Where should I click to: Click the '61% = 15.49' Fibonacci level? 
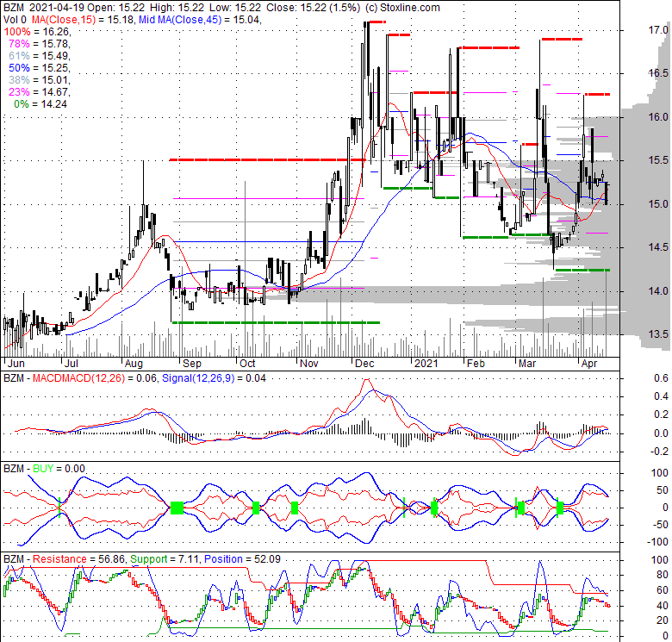39,56
